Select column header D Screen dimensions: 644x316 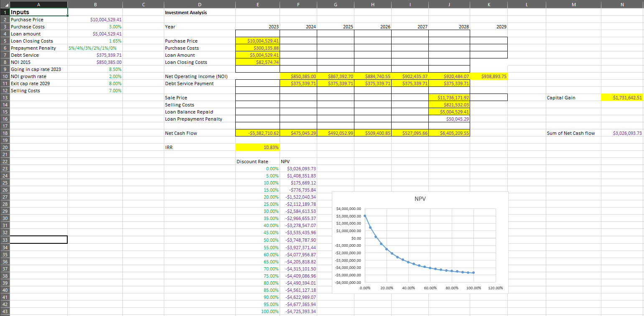199,4
